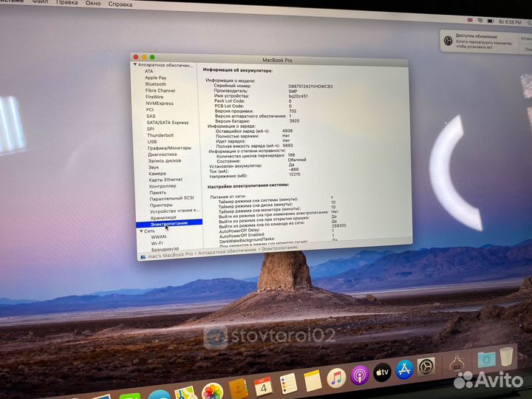Image resolution: width=532 pixels, height=399 pixels.
Task: Click the System Information icon in the Dock
Action: point(457,364)
